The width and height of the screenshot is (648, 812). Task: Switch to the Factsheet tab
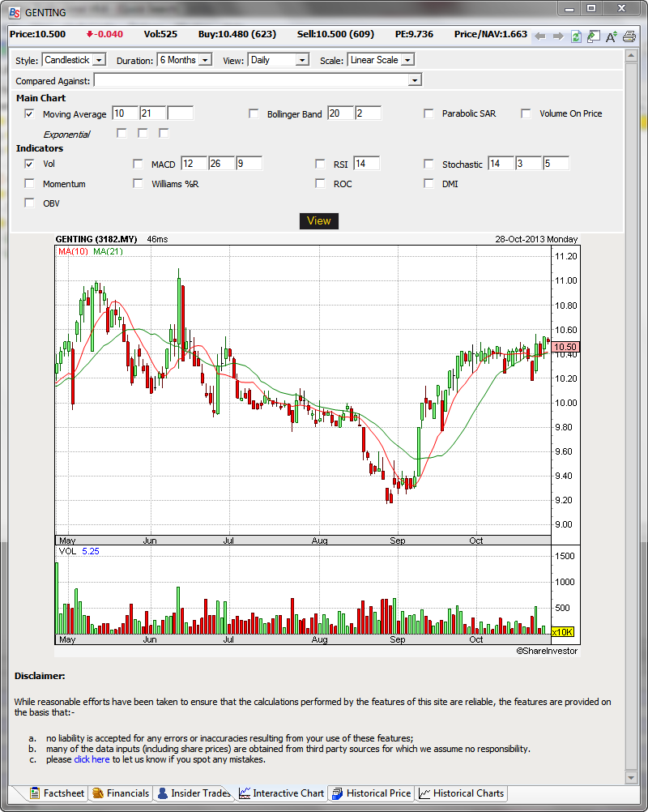57,793
